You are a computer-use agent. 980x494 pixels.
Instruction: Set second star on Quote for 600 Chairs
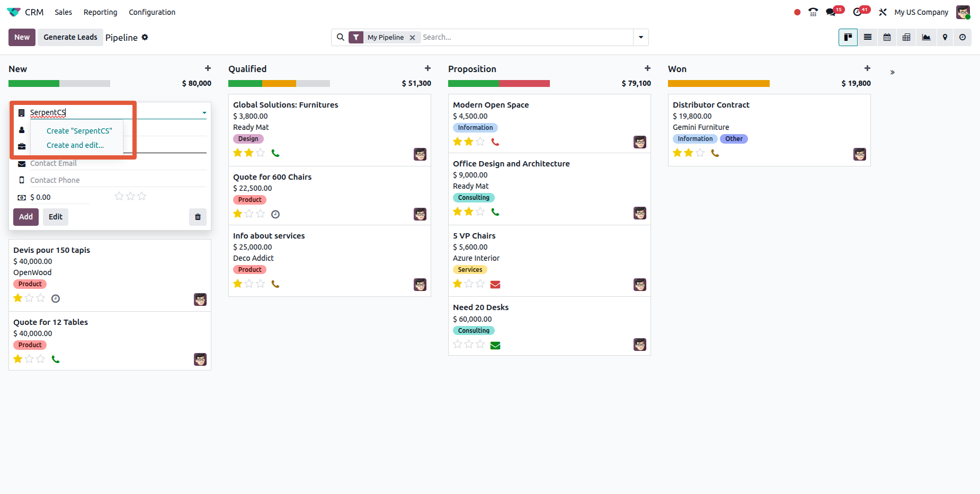click(x=249, y=214)
